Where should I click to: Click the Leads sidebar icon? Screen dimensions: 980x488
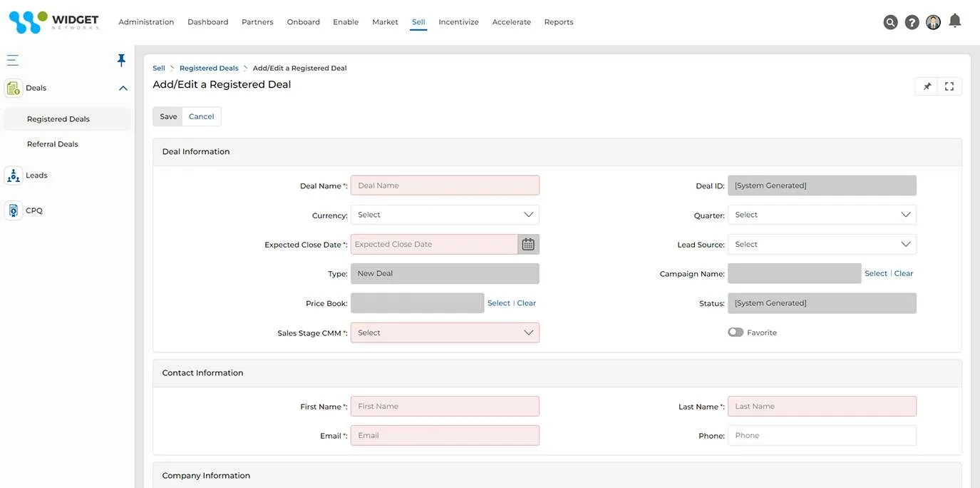[14, 175]
